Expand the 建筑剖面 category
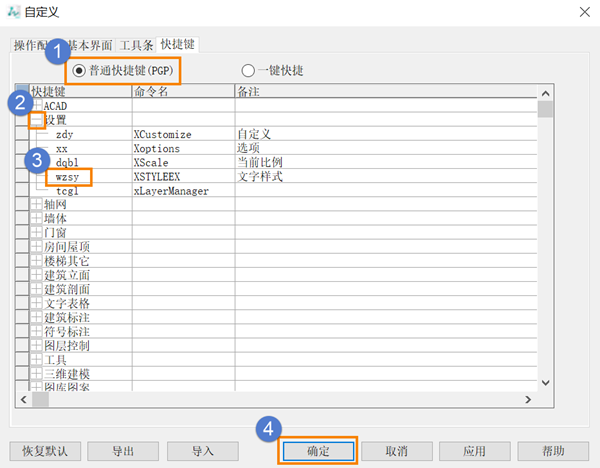 [37, 289]
